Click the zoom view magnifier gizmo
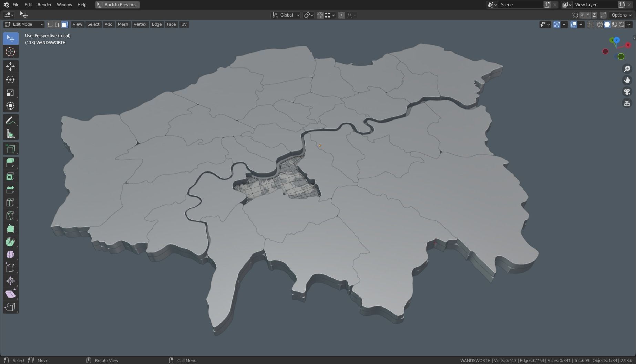Viewport: 636px width, 364px height. pyautogui.click(x=627, y=69)
